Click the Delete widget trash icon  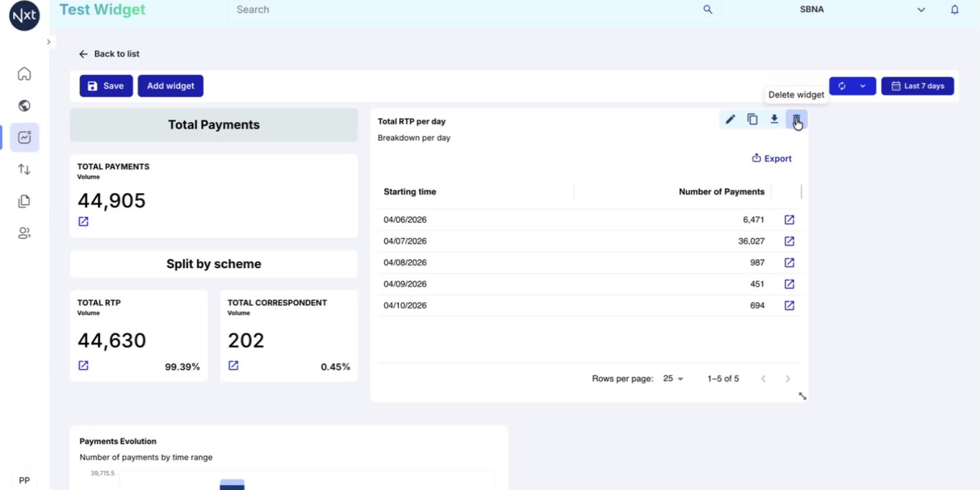coord(796,119)
